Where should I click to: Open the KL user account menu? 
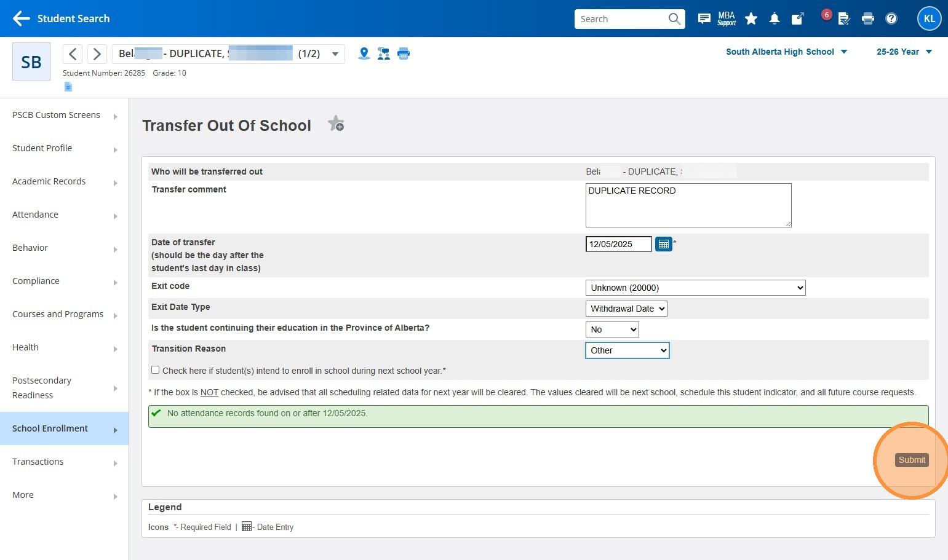coord(930,18)
